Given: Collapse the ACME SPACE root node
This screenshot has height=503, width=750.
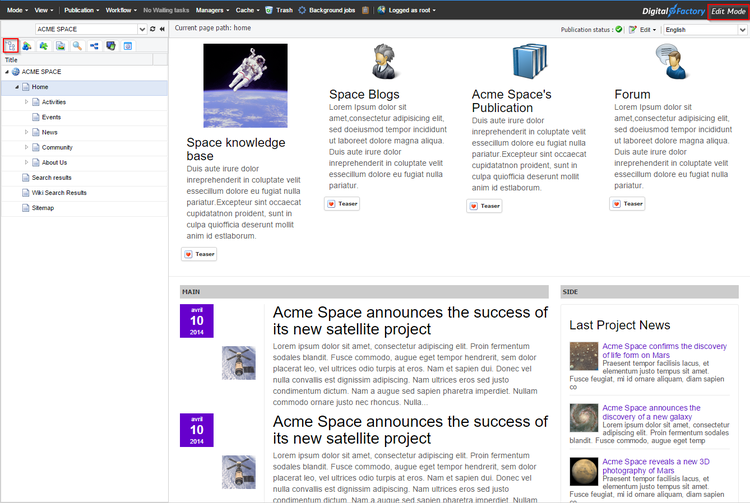Looking at the screenshot, I should click(x=7, y=72).
